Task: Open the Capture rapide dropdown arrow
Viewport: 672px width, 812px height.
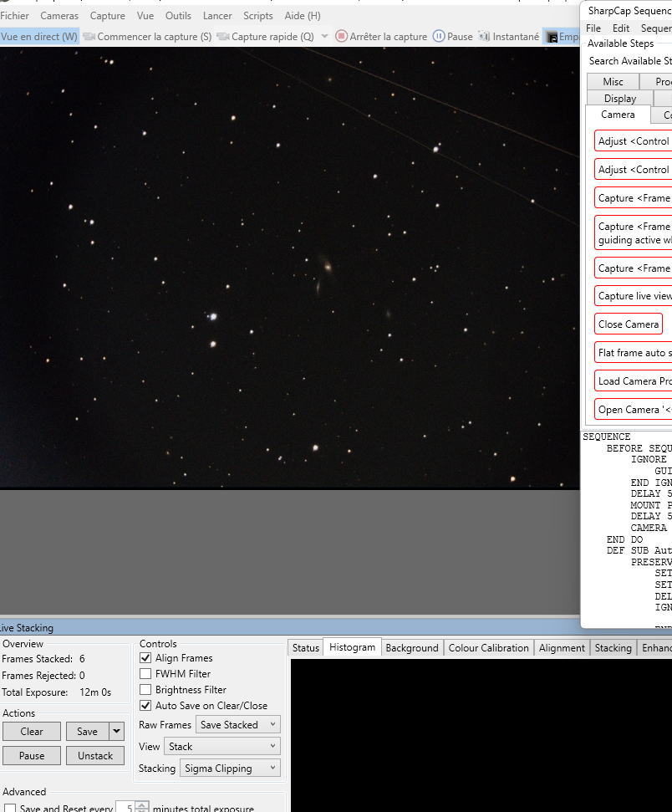Action: [324, 37]
